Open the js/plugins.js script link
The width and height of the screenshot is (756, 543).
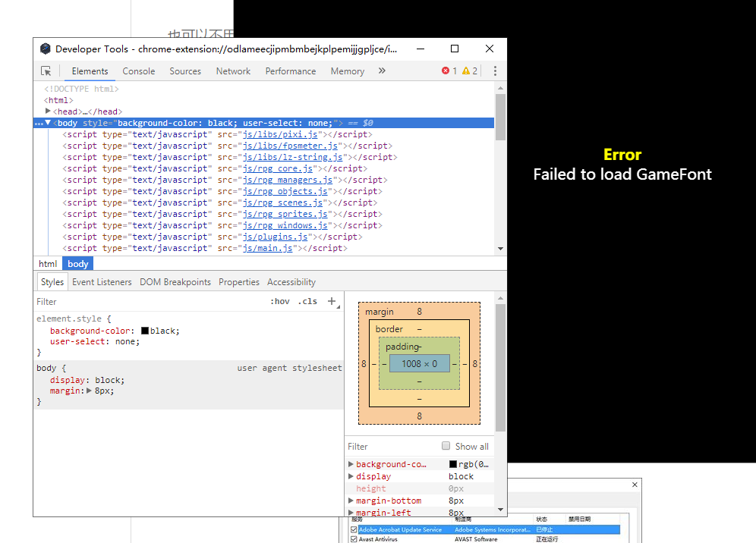276,237
